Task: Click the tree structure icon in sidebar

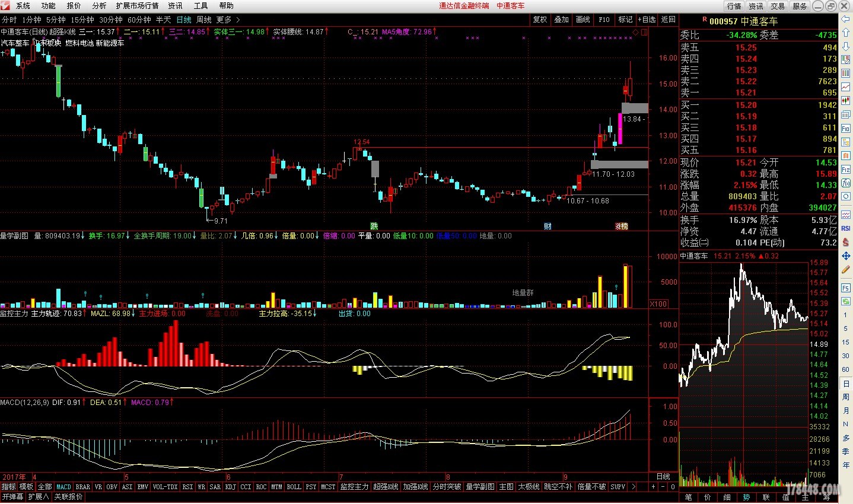Action: pos(846,141)
